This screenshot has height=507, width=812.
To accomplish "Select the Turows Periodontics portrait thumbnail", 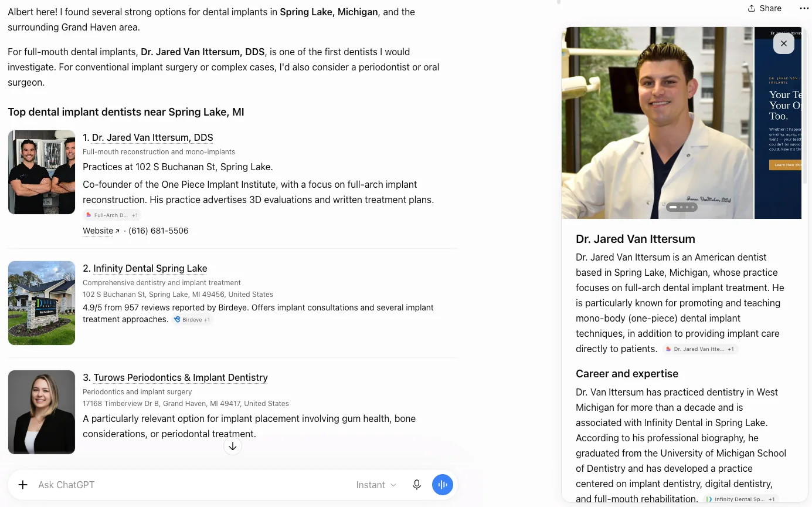I will (42, 412).
